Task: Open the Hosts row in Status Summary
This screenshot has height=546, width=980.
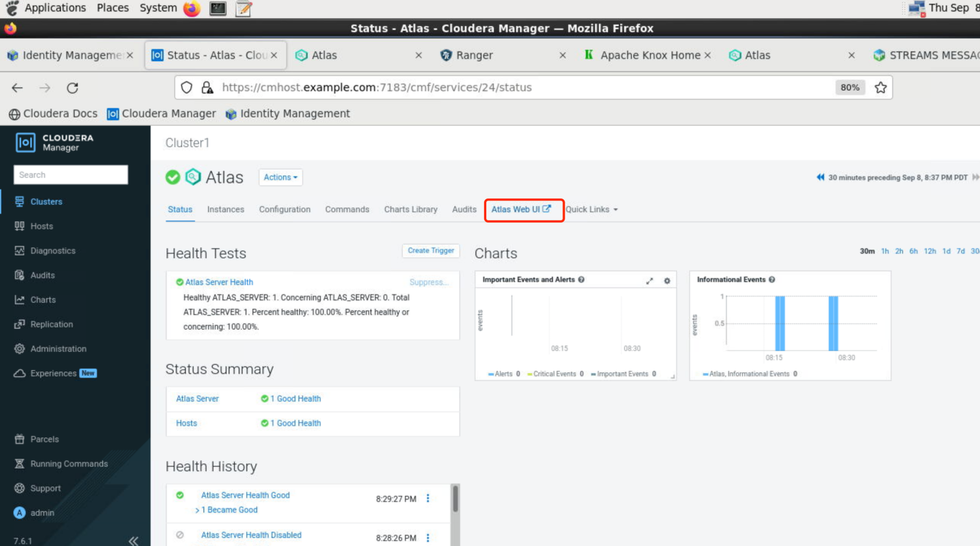Action: click(x=186, y=424)
